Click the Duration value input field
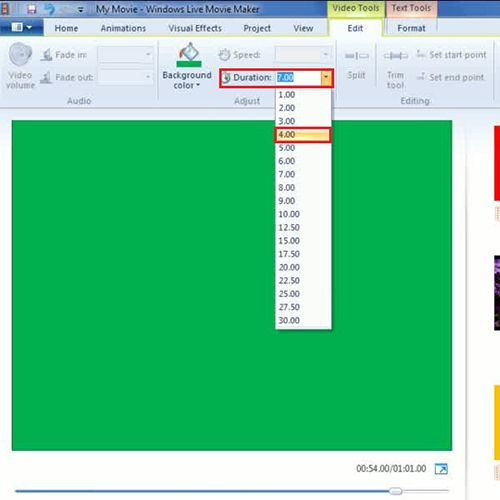 (299, 78)
